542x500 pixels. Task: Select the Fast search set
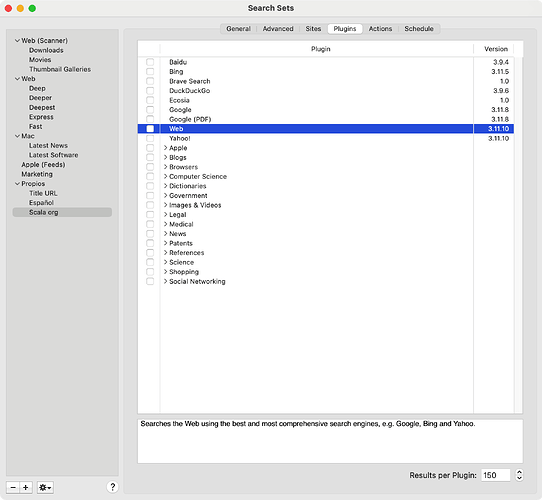(x=35, y=127)
